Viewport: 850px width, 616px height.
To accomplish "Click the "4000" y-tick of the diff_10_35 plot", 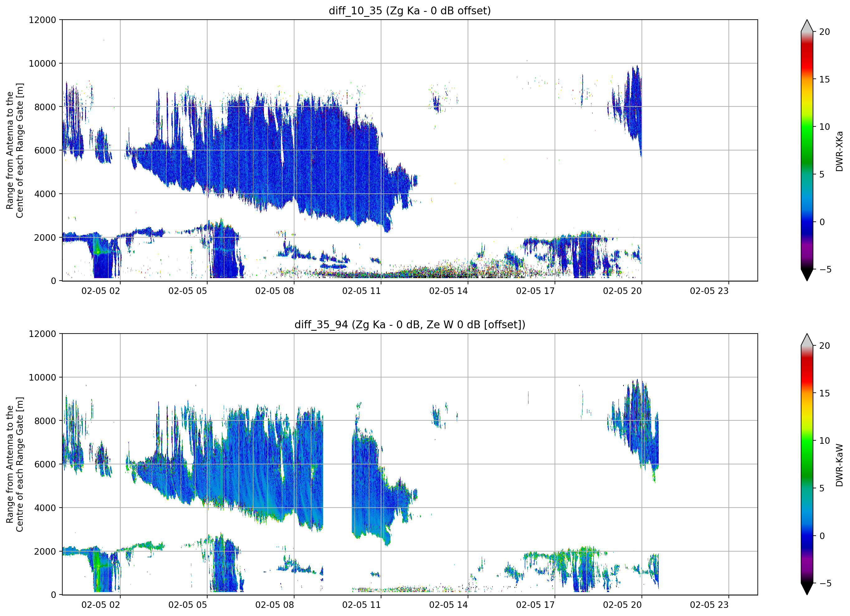I will pos(45,194).
